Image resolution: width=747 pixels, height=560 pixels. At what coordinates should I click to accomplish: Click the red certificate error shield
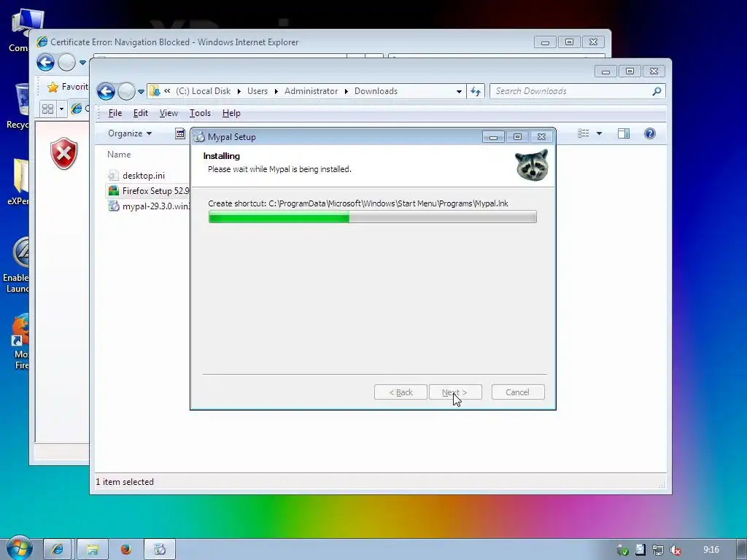64,153
